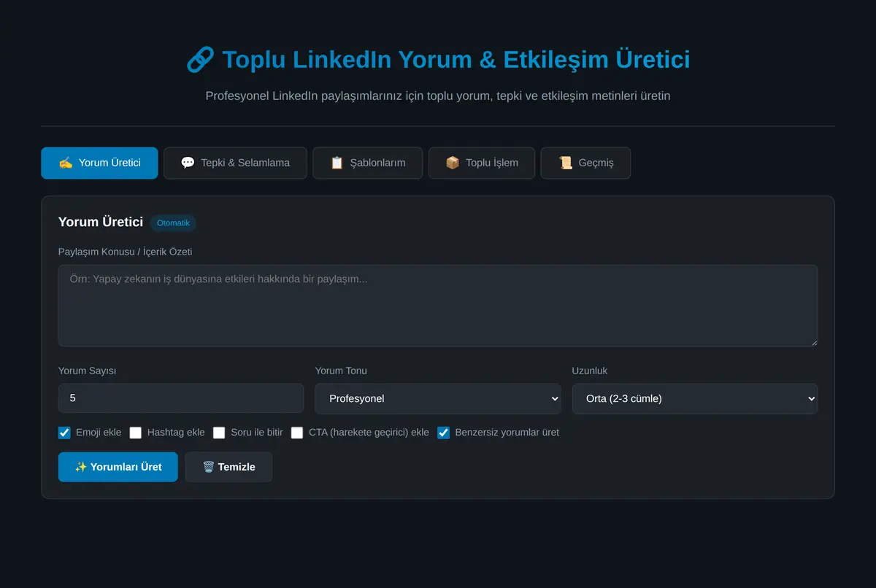Open the Şablonlarım tab
The height and width of the screenshot is (588, 876).
[368, 163]
